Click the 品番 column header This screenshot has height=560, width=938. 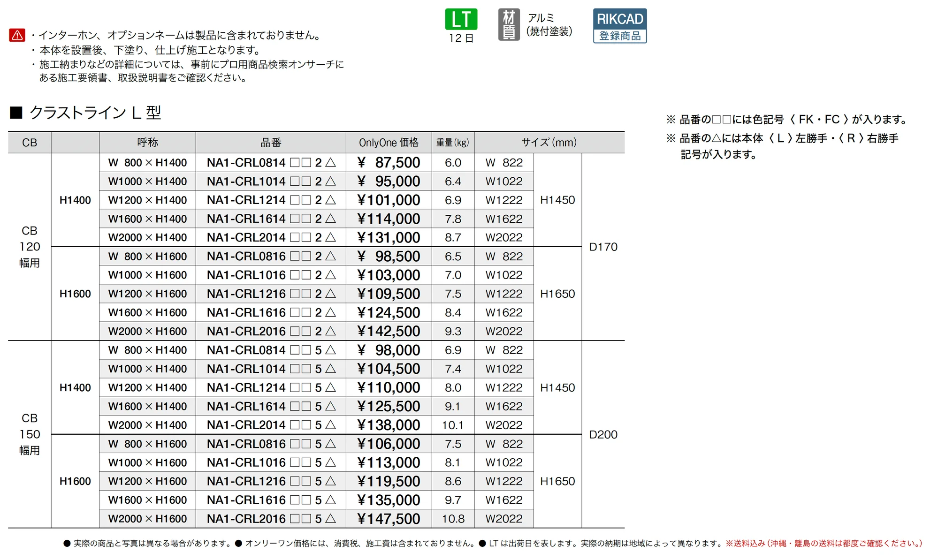point(271,143)
